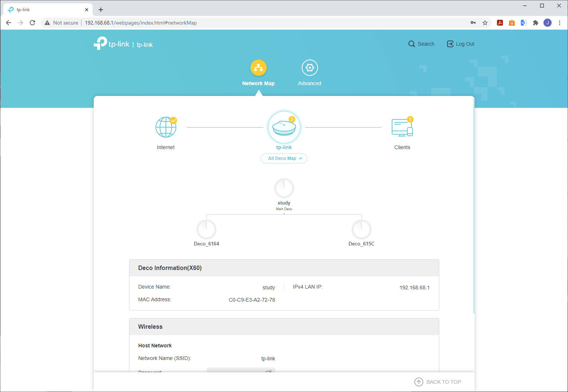The width and height of the screenshot is (568, 392).
Task: Click the tp-link logo in header
Action: tap(112, 44)
